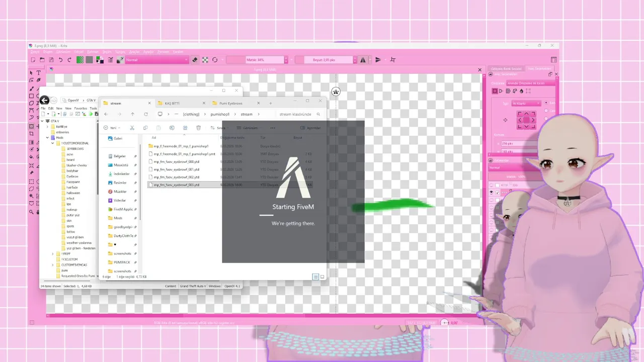Open an existing file via Krita toolbar
Viewport: 644px width, 362px height.
coord(42,60)
